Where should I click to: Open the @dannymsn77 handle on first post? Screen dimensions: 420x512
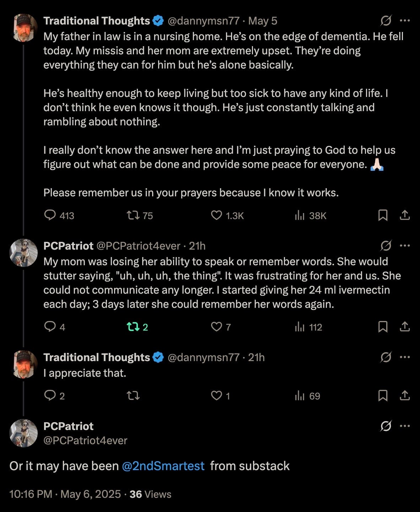pos(203,21)
